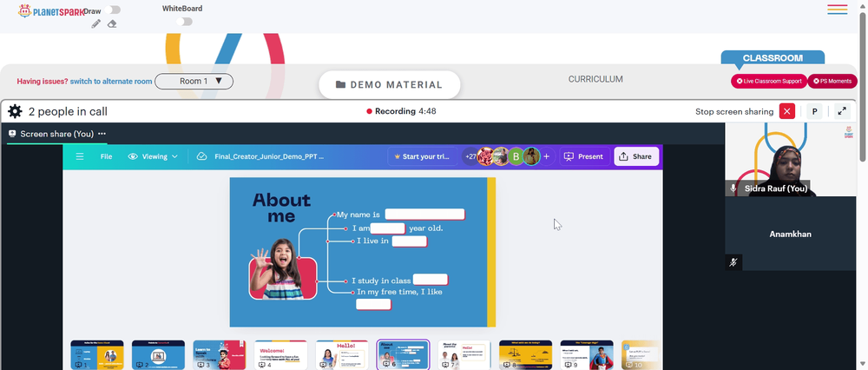Viewport: 868px width, 370px height.
Task: Open the hamburger menu at top right
Action: pos(837,10)
